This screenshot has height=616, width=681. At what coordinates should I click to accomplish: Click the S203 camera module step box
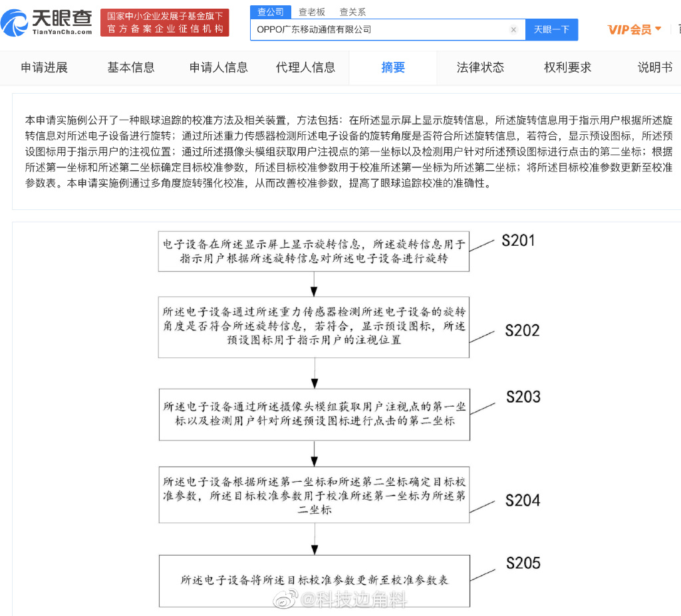(x=315, y=415)
